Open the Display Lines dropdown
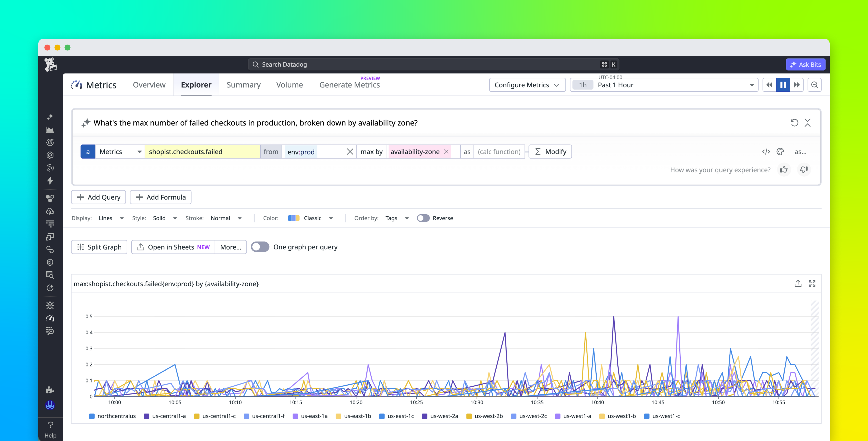868x441 pixels. pos(111,218)
